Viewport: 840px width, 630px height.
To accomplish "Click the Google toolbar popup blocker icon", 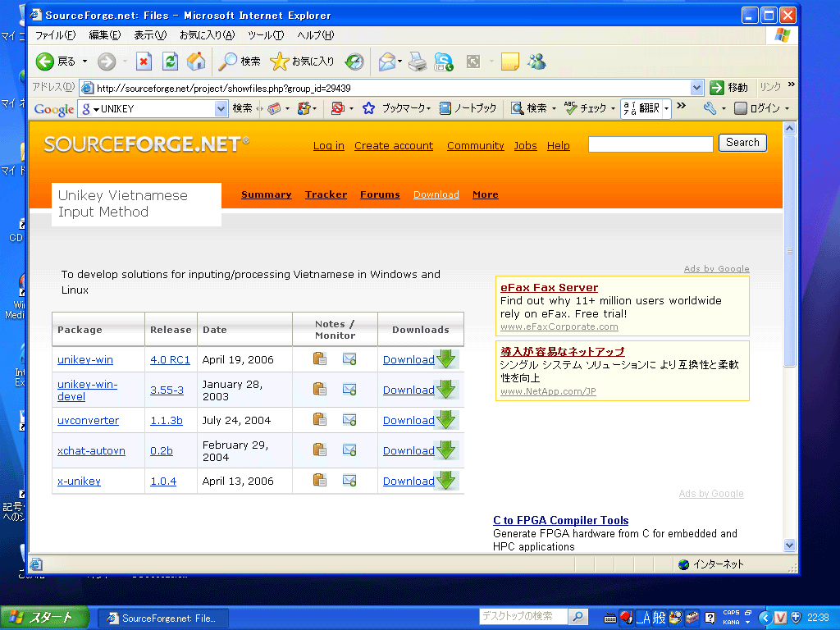I will click(x=337, y=108).
